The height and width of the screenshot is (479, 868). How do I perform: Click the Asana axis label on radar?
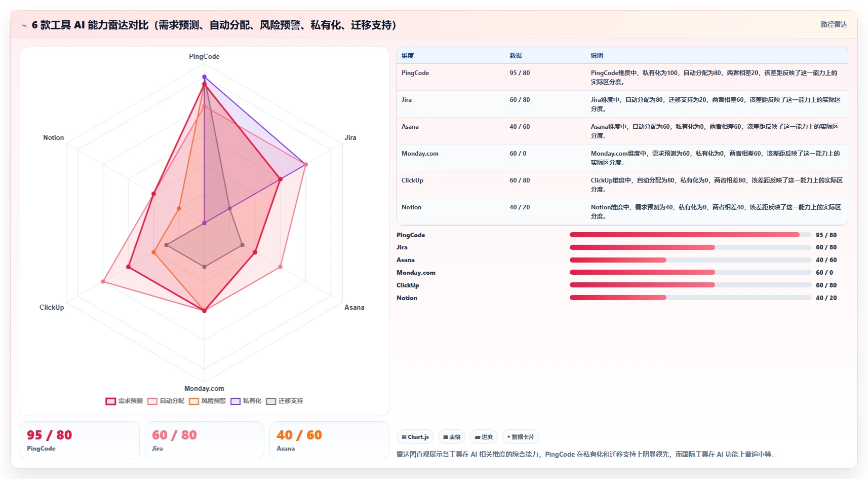(x=354, y=307)
